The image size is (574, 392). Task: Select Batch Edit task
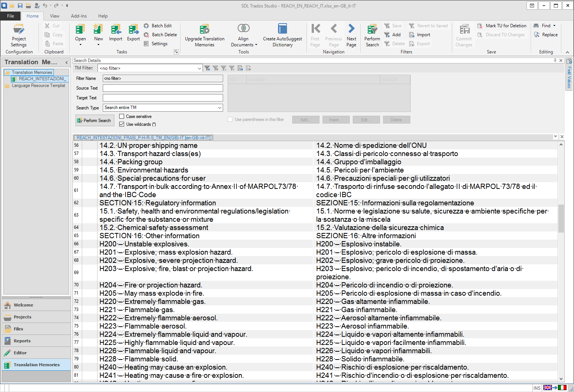pyautogui.click(x=158, y=26)
